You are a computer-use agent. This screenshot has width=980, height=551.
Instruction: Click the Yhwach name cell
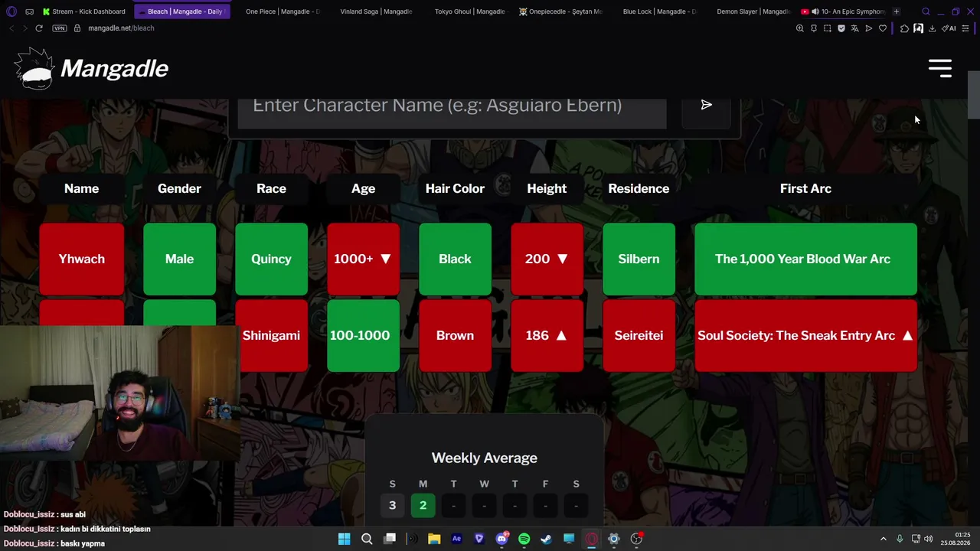[x=82, y=259]
